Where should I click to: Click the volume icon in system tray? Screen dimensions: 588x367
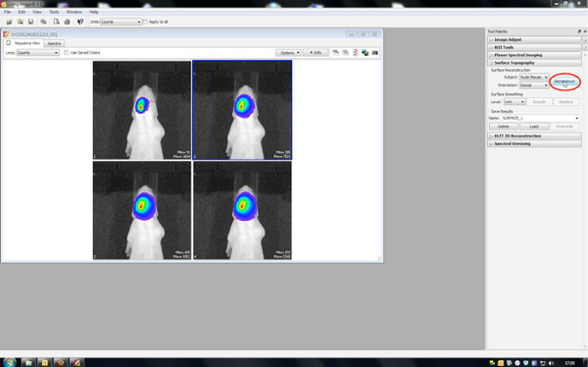point(551,363)
